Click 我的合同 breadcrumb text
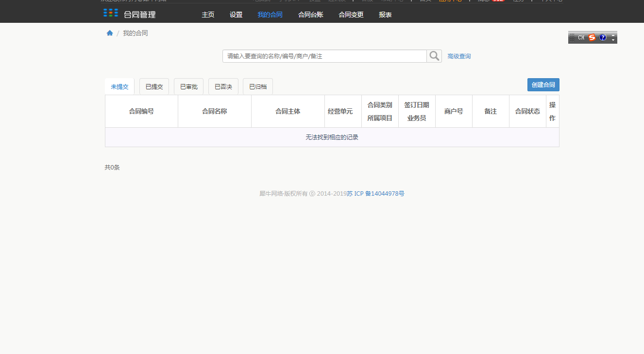This screenshot has height=354, width=644. [x=136, y=33]
